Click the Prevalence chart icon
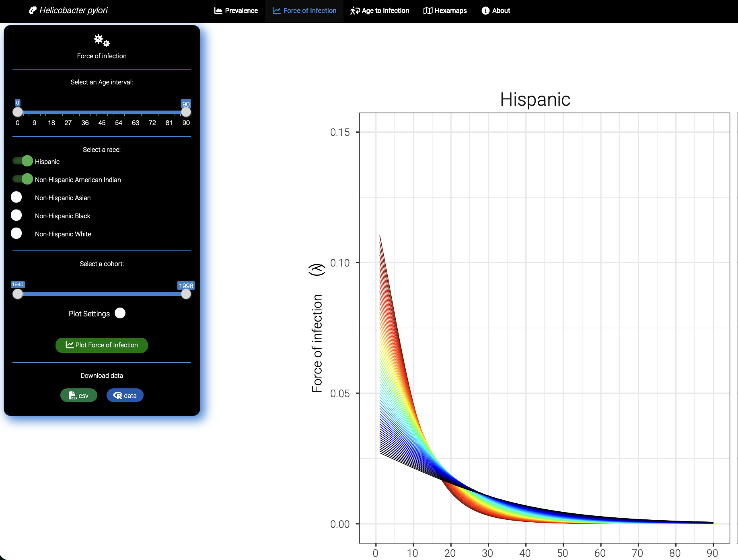 pos(218,11)
